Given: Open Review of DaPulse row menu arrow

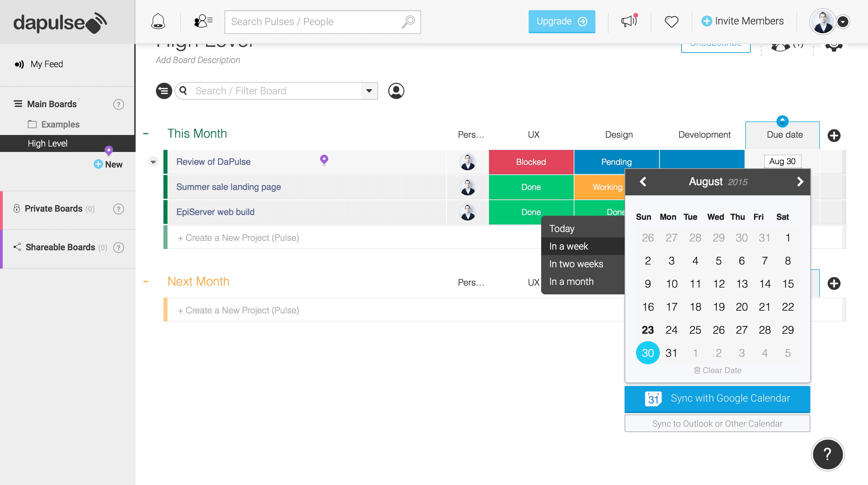Looking at the screenshot, I should [x=153, y=162].
